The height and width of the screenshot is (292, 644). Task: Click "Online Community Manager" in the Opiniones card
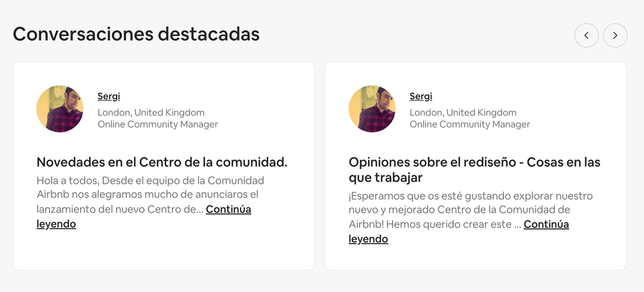(469, 124)
